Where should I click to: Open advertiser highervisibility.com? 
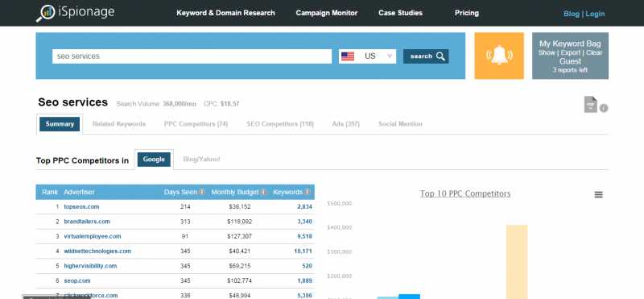click(x=90, y=266)
